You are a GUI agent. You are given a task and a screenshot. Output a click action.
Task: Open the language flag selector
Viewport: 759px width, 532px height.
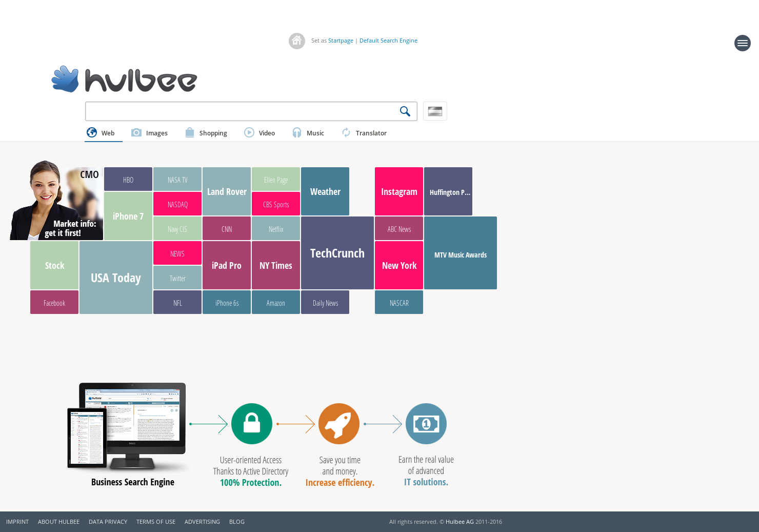[435, 111]
